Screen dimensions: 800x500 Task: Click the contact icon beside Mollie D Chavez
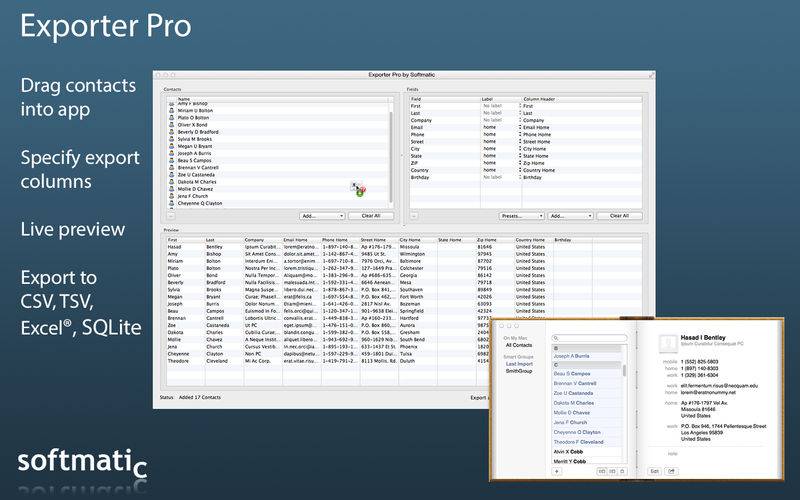pos(171,189)
